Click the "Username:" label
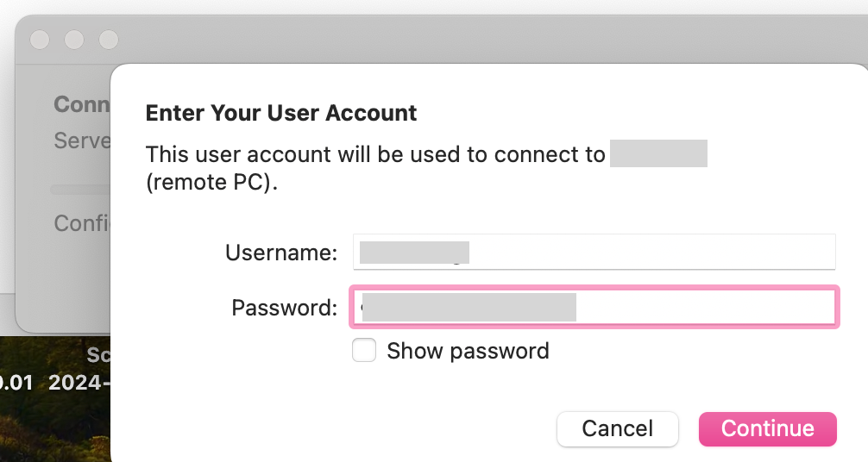The image size is (868, 462). pos(280,253)
